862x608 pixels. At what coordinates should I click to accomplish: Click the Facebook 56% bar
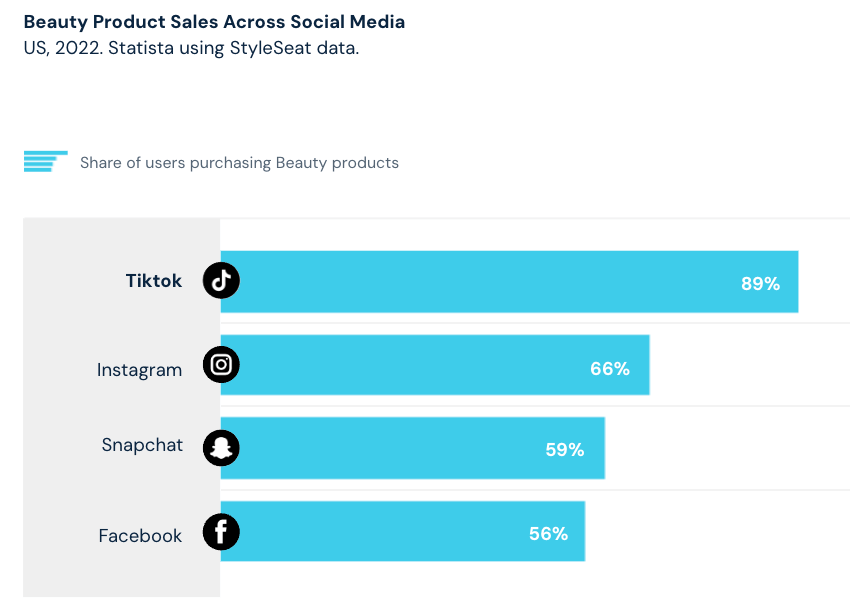(x=403, y=531)
